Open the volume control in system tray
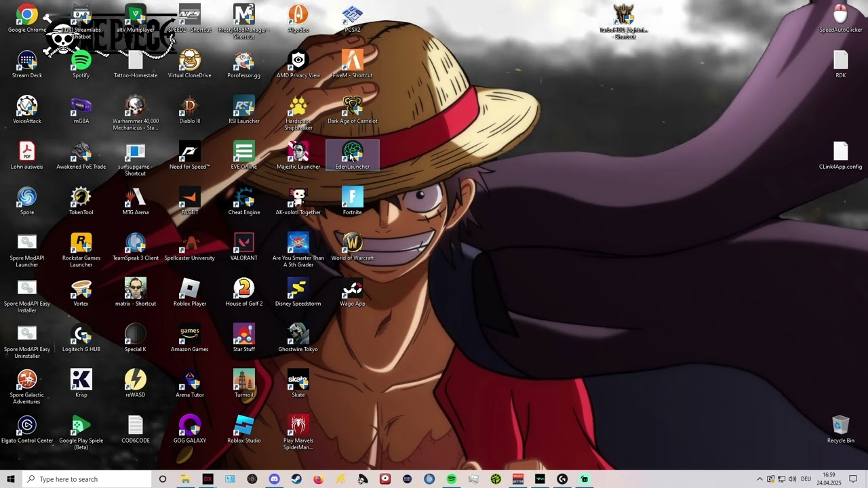The image size is (868, 488). (x=792, y=479)
